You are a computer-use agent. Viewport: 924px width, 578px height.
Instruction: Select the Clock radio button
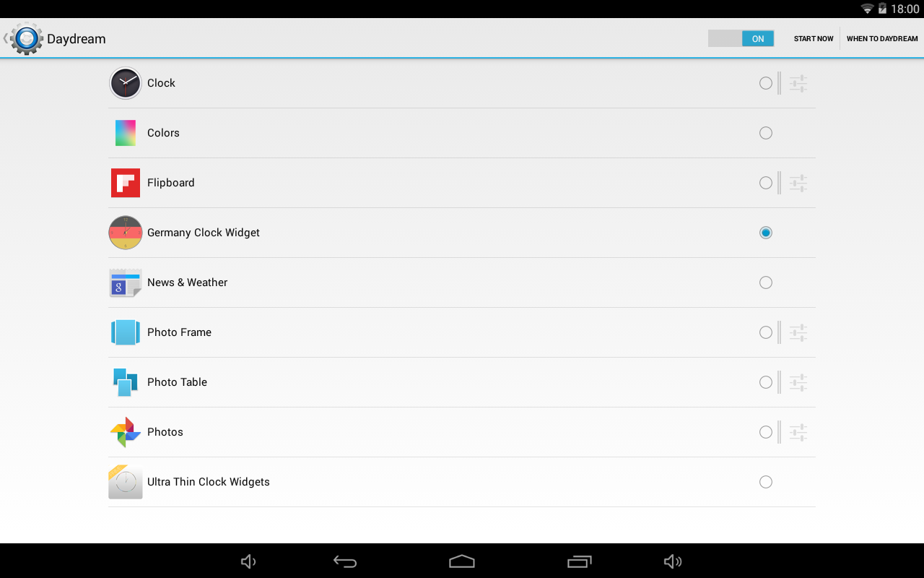click(x=766, y=83)
